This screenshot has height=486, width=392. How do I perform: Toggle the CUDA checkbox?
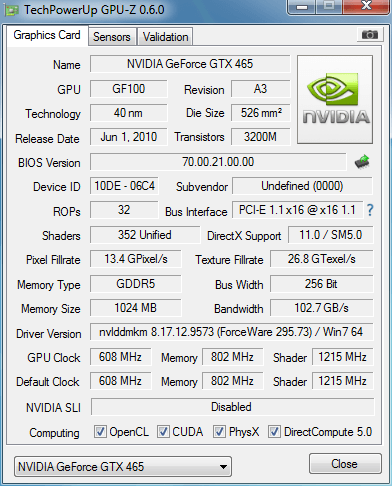163,432
